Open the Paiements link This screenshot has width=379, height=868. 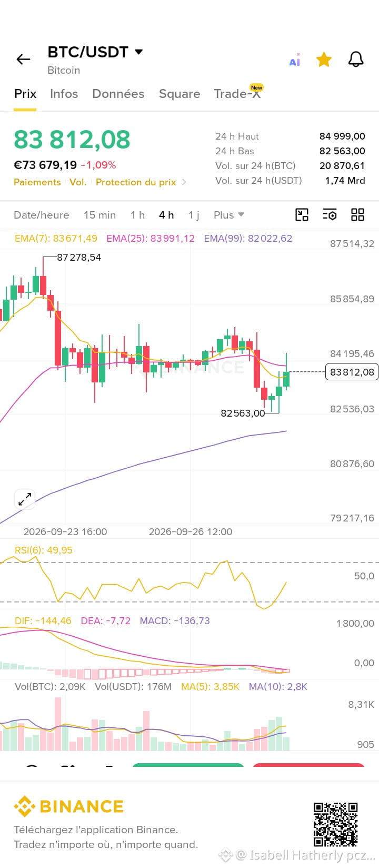[x=37, y=182]
